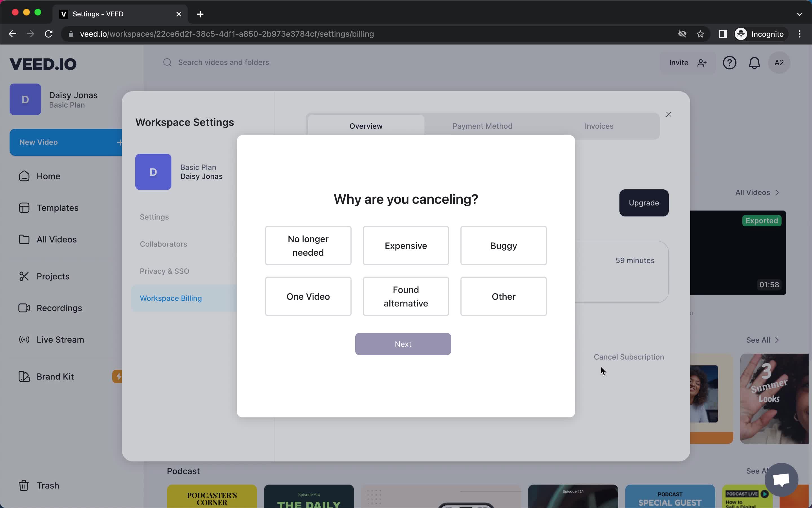This screenshot has height=508, width=812.
Task: Go back in browser history
Action: (x=12, y=34)
